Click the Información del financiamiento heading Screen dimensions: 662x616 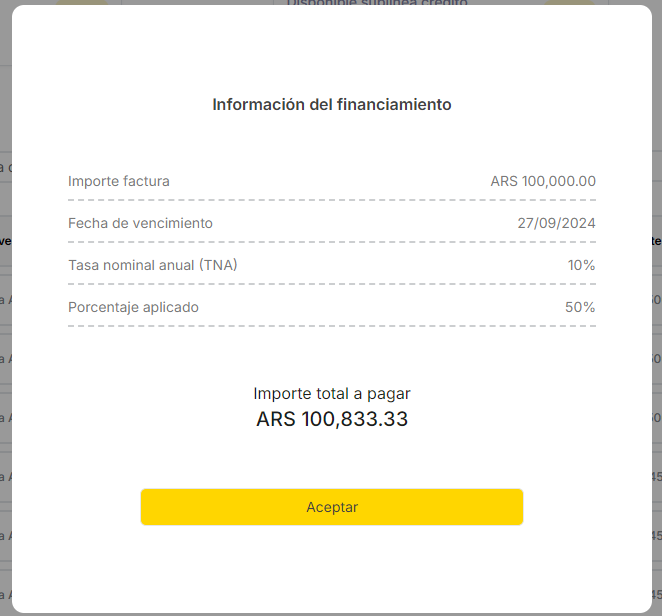tap(331, 104)
